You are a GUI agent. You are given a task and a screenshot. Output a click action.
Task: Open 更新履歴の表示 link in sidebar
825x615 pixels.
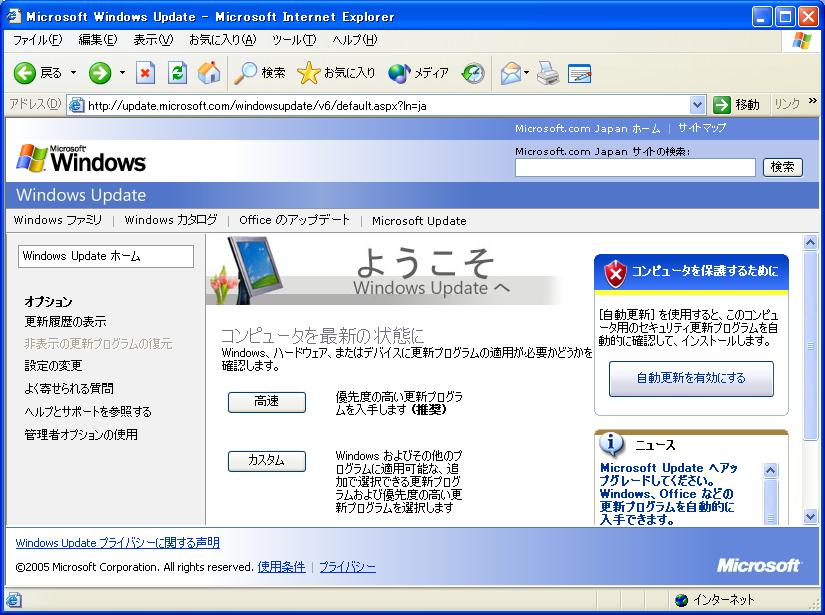65,322
